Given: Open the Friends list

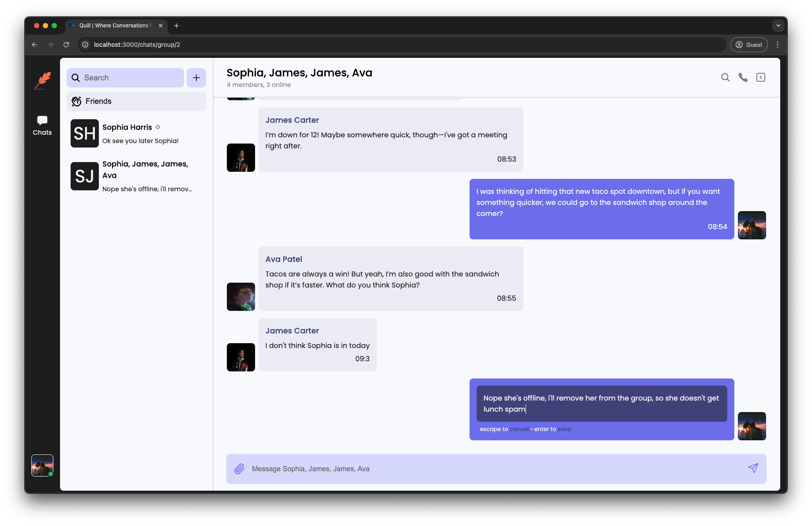Looking at the screenshot, I should pyautogui.click(x=136, y=102).
